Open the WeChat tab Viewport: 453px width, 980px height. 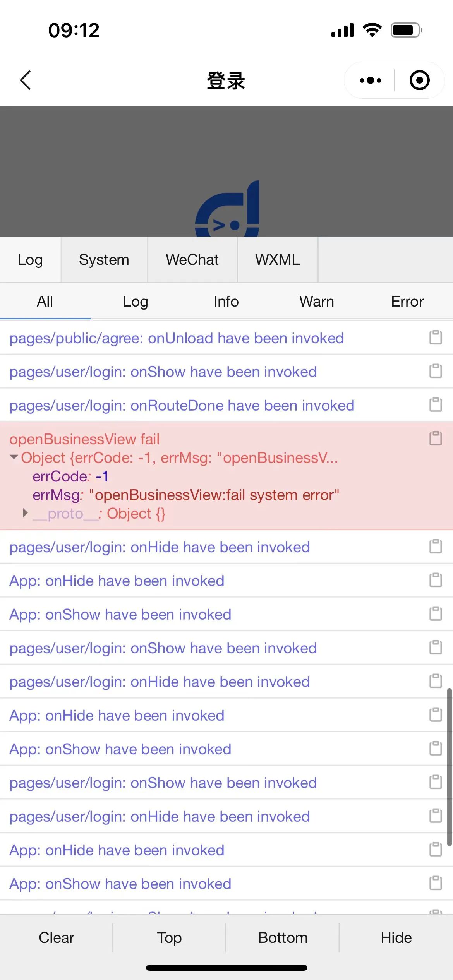coord(192,260)
